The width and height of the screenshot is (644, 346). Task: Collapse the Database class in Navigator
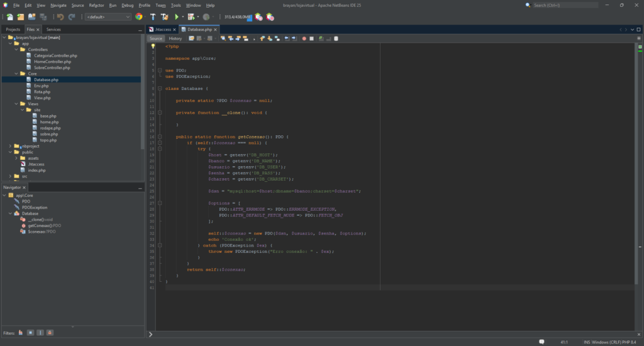click(10, 214)
